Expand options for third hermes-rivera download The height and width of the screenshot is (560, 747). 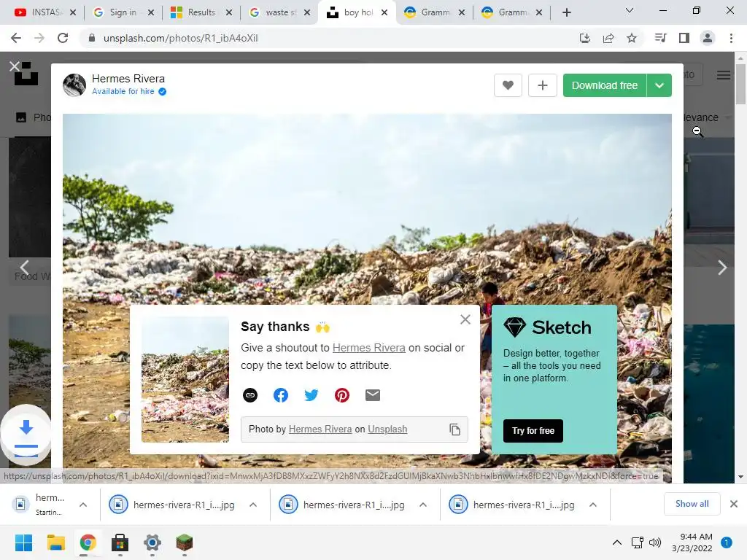[423, 505]
